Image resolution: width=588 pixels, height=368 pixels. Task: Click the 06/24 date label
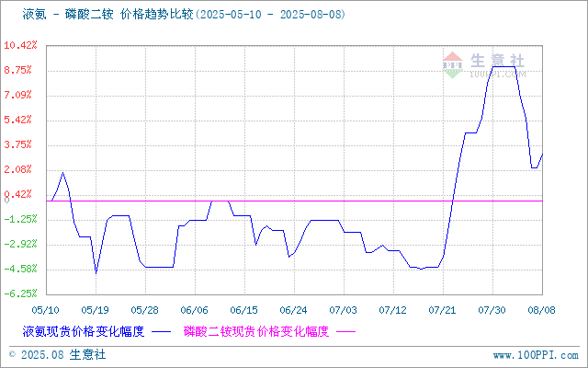click(x=294, y=310)
